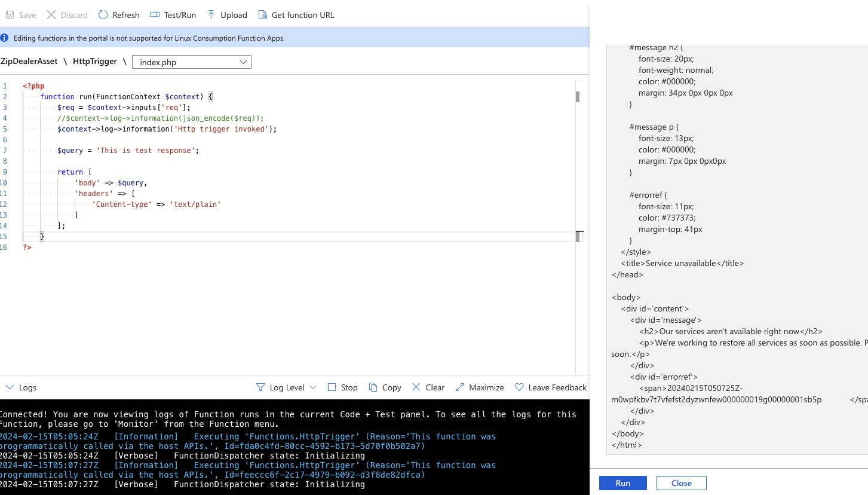This screenshot has height=495, width=868.
Task: Click the Refresh circular arrow icon
Action: pyautogui.click(x=103, y=15)
